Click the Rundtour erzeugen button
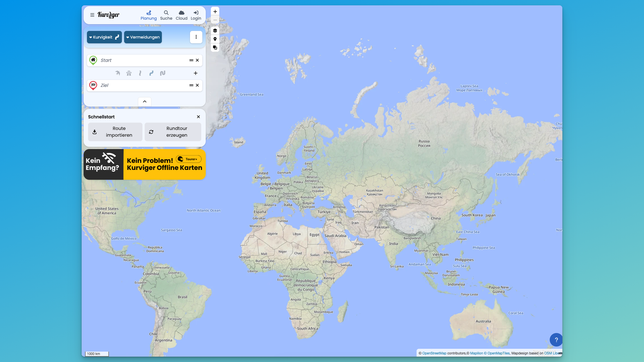This screenshot has height=362, width=644. (x=173, y=132)
